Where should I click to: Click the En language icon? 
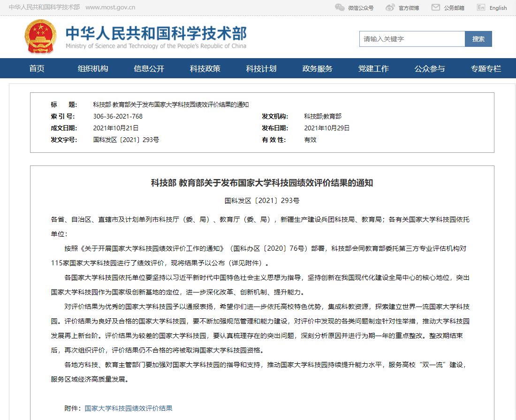[x=481, y=7]
